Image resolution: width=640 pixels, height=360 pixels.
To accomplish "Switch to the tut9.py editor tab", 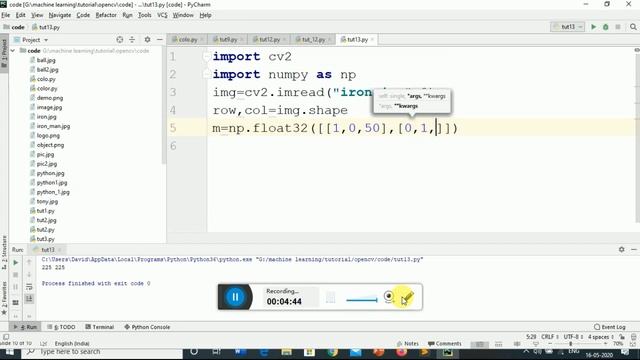I will tap(228, 40).
